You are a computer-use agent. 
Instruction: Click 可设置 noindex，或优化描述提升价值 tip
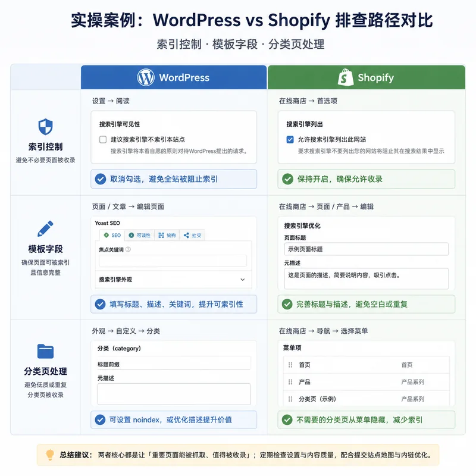click(x=174, y=420)
